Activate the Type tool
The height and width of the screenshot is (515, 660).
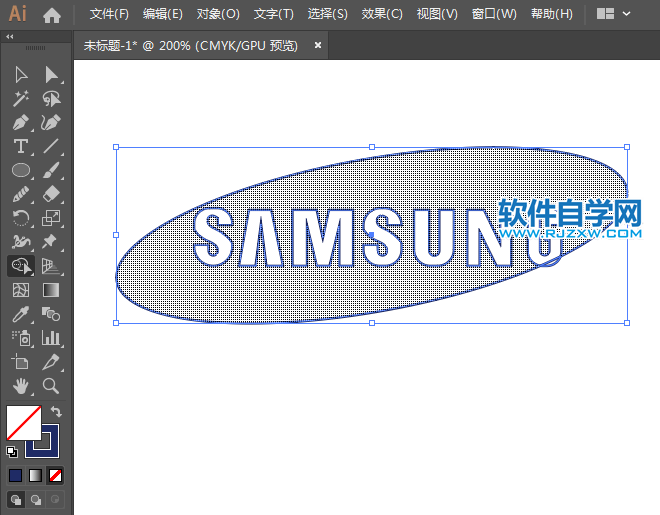21,146
